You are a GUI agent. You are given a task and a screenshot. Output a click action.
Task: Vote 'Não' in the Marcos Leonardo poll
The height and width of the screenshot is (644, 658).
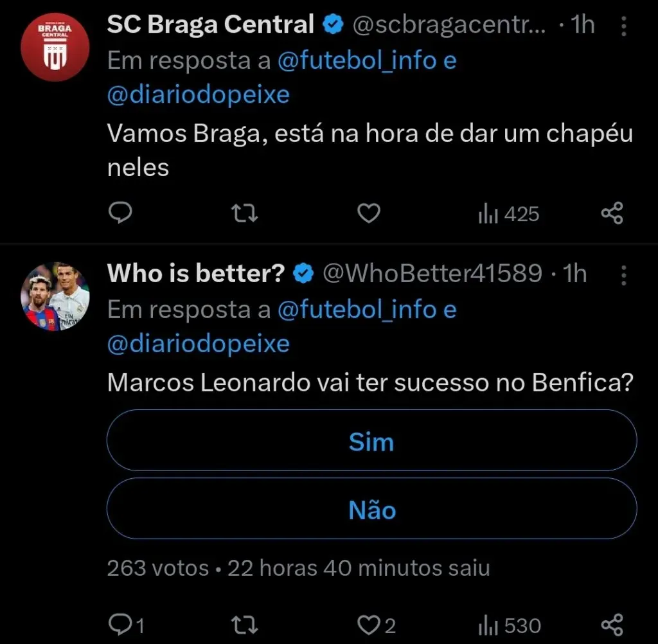(371, 510)
